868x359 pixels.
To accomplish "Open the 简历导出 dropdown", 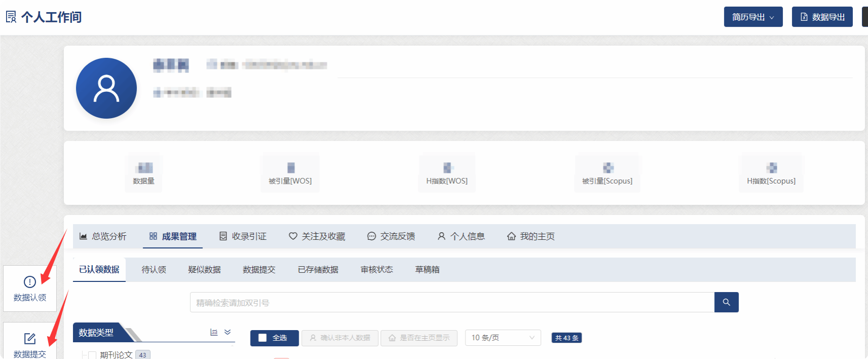I will (753, 17).
